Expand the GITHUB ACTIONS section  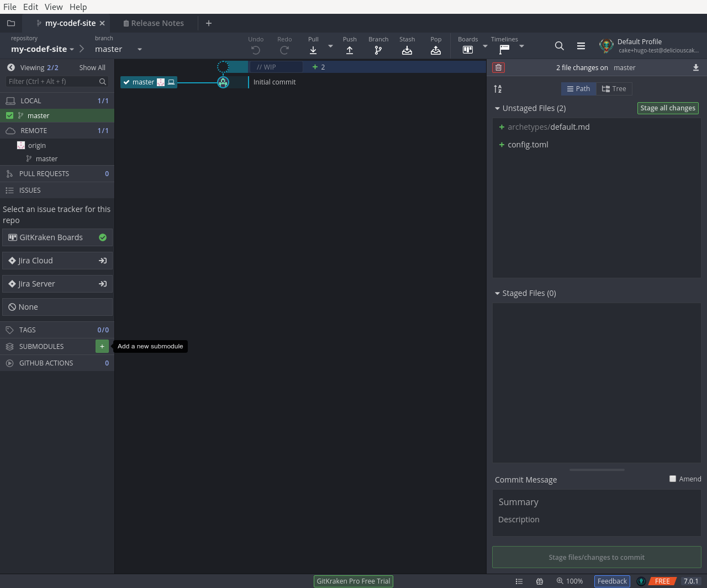(x=57, y=363)
